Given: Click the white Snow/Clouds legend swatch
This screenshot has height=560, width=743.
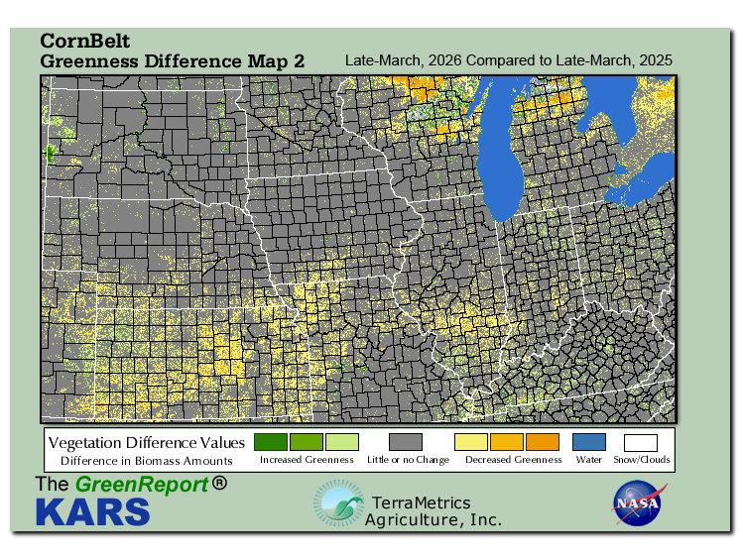Looking at the screenshot, I should click(x=641, y=441).
